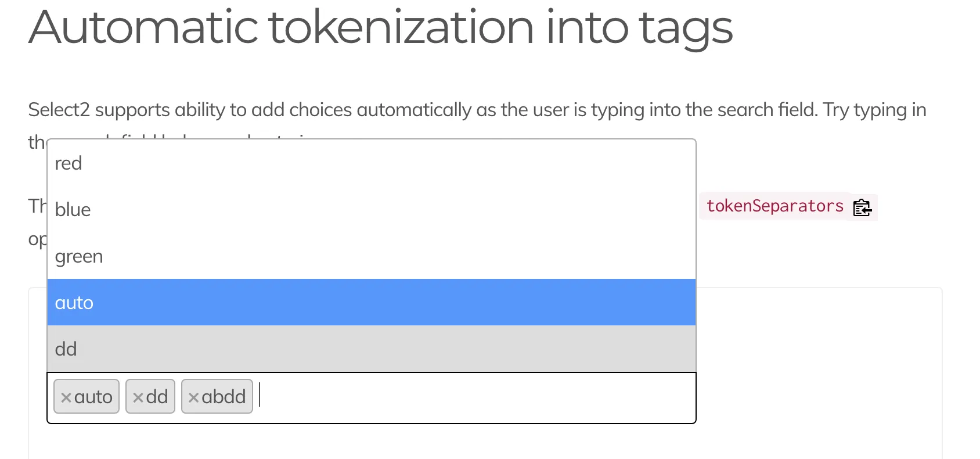Copy the tokenSeparators code snippet
The image size is (980, 459).
(x=862, y=207)
